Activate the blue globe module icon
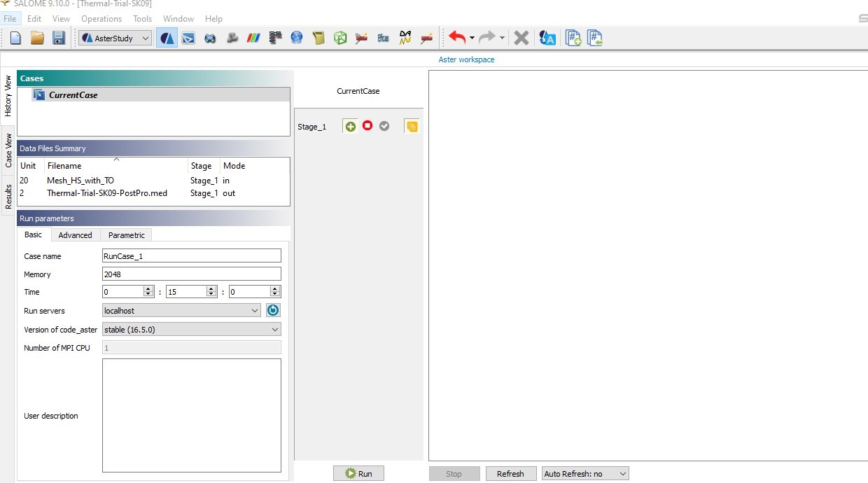868x483 pixels. point(297,38)
